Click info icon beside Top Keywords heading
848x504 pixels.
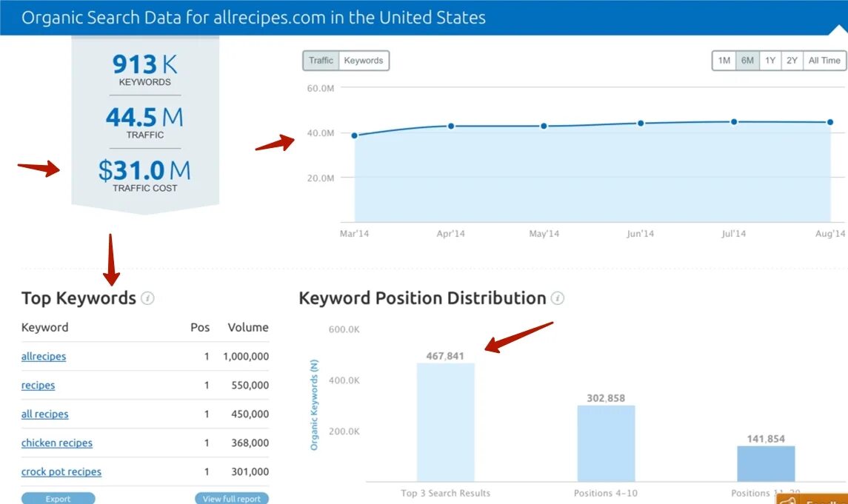pos(148,298)
